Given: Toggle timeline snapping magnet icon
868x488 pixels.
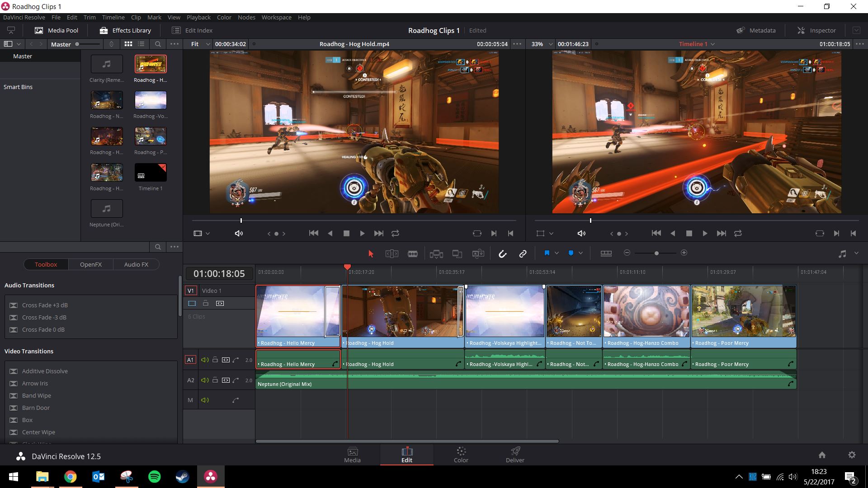Looking at the screenshot, I should click(x=502, y=254).
